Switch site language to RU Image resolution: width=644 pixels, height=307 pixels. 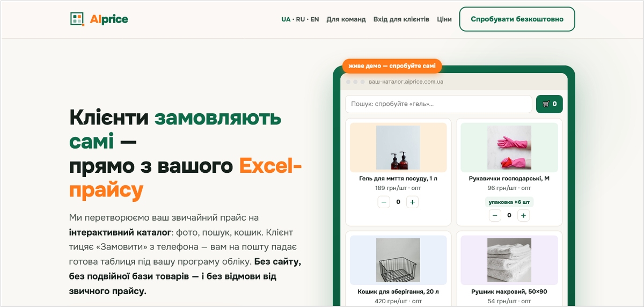[x=300, y=19]
